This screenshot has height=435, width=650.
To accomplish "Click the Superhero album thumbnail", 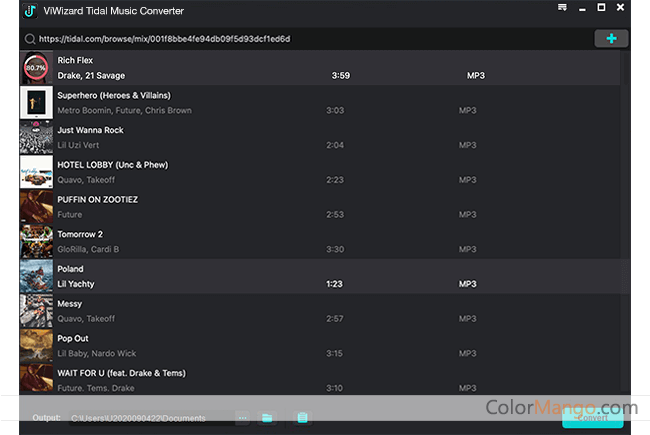I will coord(36,103).
